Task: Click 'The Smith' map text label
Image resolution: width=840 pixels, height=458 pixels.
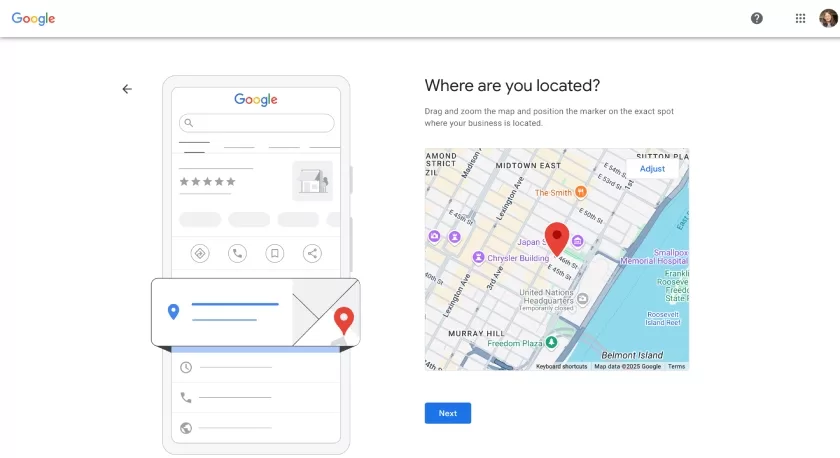Action: (553, 193)
